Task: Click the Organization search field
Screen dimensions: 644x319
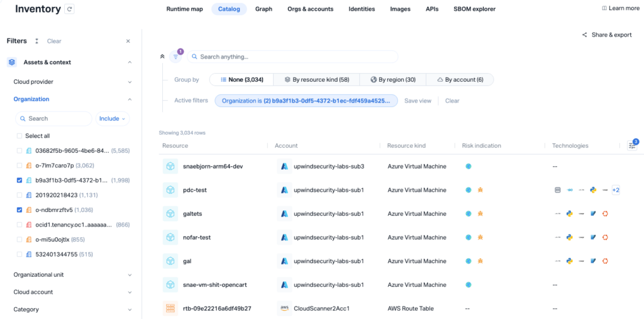Action: coord(54,118)
